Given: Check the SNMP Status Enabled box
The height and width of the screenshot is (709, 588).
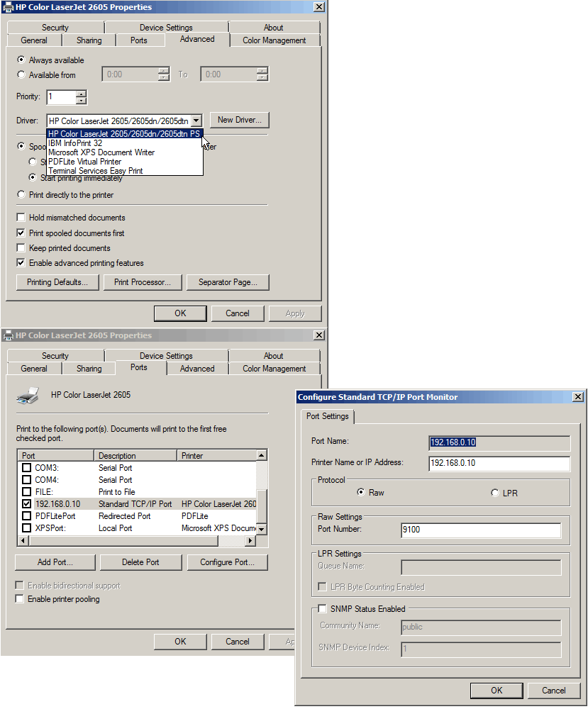Looking at the screenshot, I should click(x=322, y=608).
